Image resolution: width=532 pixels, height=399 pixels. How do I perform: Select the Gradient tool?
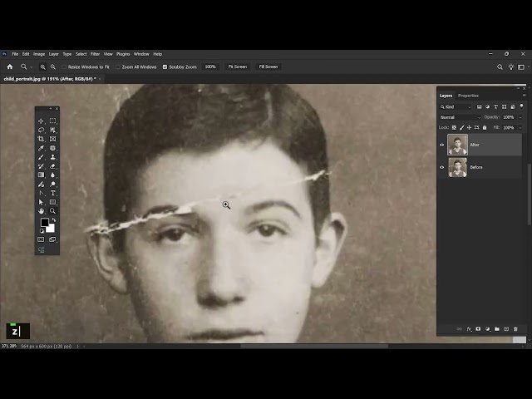(41, 175)
